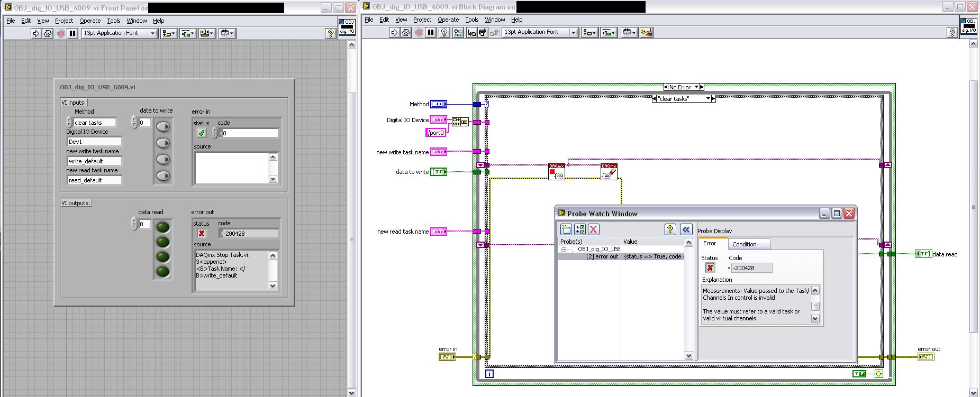
Task: Select [2] error out probe row
Action: (x=602, y=256)
